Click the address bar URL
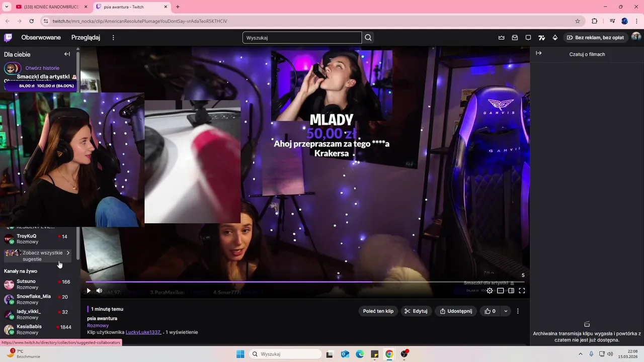The image size is (644, 362). (x=140, y=21)
